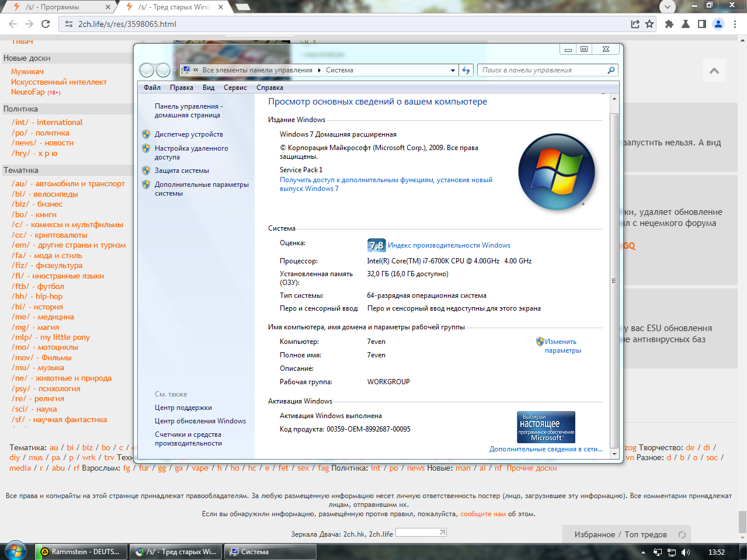Open the browser profile avatar
747x560 pixels.
click(x=718, y=24)
